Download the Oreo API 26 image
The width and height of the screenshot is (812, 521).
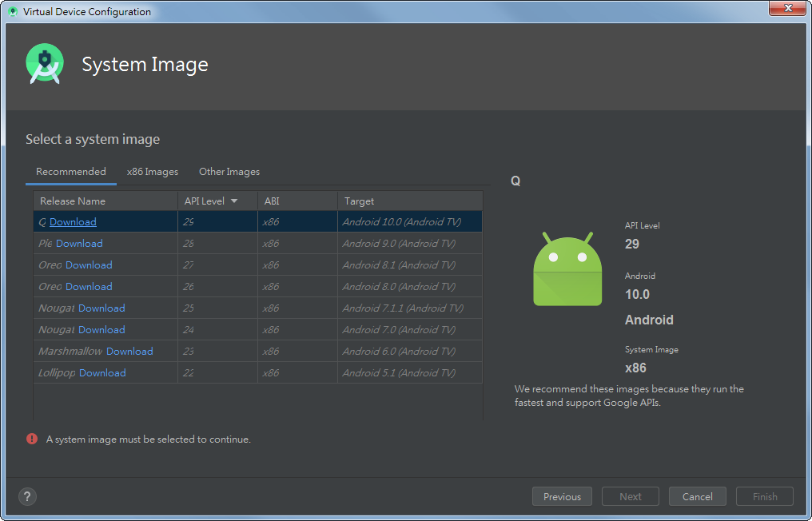coord(89,286)
